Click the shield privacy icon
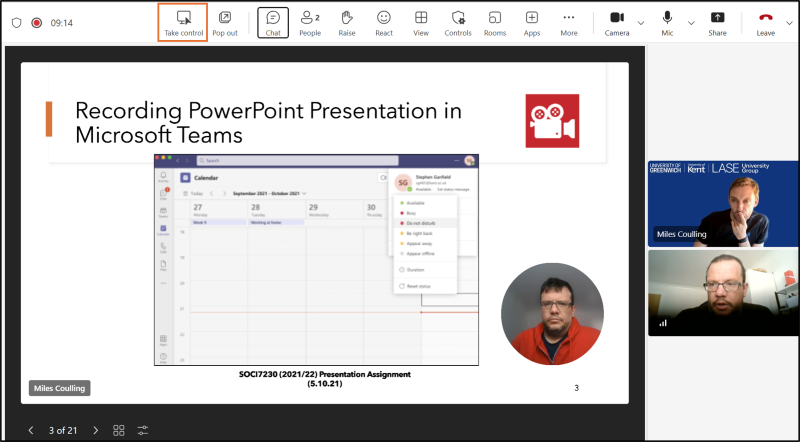The width and height of the screenshot is (800, 442). coord(16,23)
